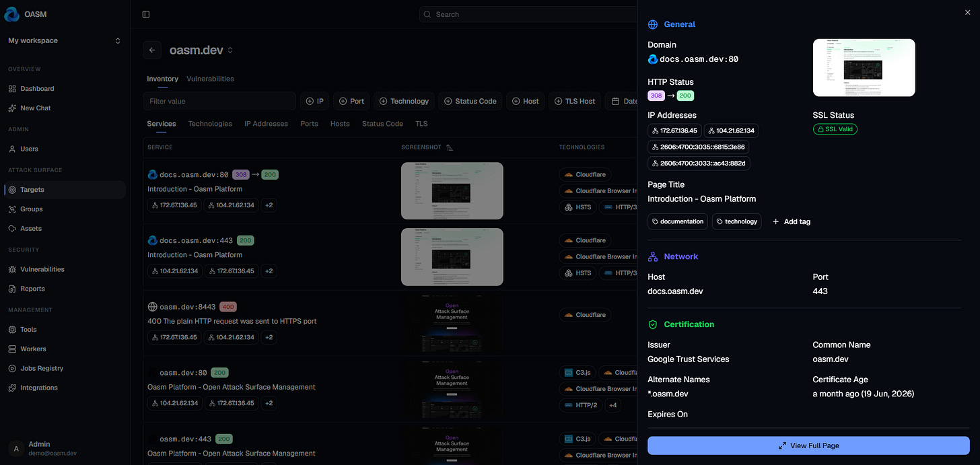
Task: Open the My workspace switcher
Action: click(x=64, y=40)
